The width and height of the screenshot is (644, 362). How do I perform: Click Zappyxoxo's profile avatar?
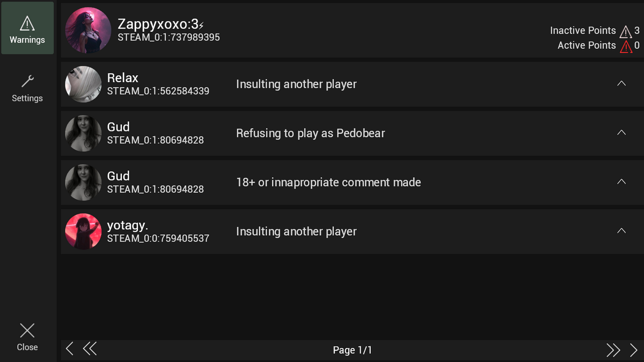click(88, 30)
